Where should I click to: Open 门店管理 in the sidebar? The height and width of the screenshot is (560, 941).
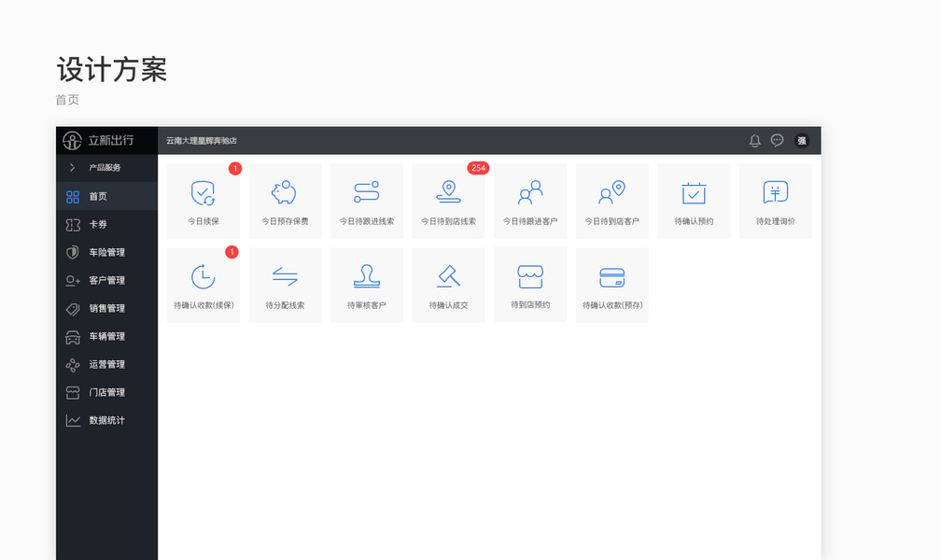pos(106,393)
